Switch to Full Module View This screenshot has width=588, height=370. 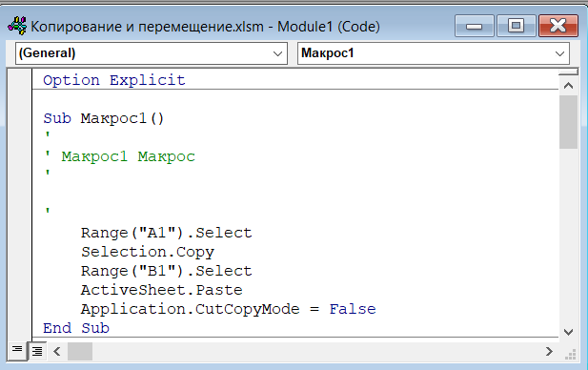(37, 351)
